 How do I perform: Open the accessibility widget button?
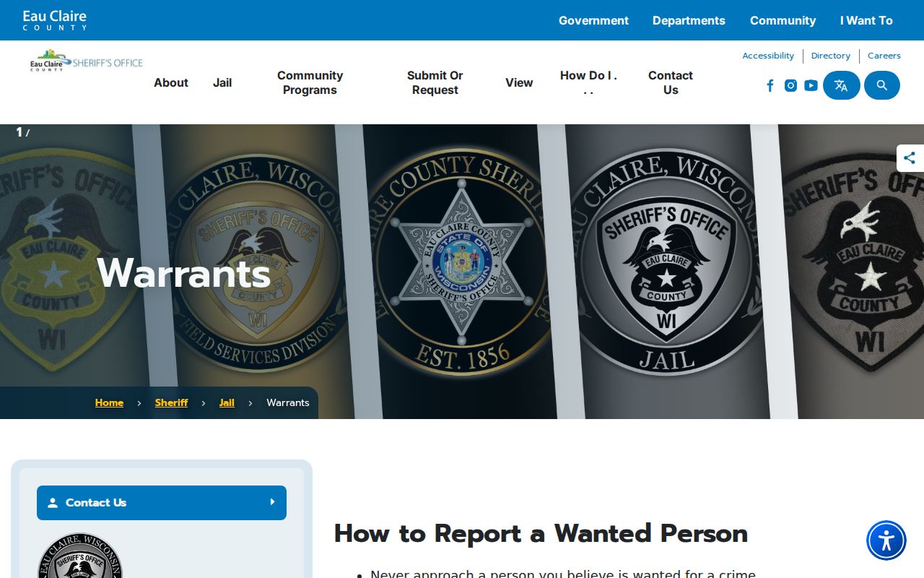coord(886,540)
